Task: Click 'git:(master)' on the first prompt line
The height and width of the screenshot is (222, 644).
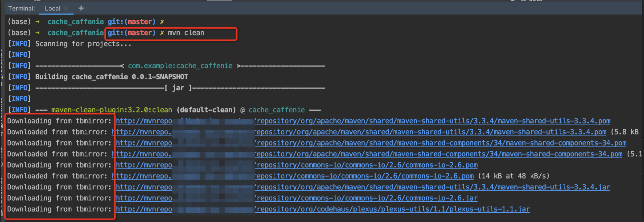Action: click(x=132, y=22)
